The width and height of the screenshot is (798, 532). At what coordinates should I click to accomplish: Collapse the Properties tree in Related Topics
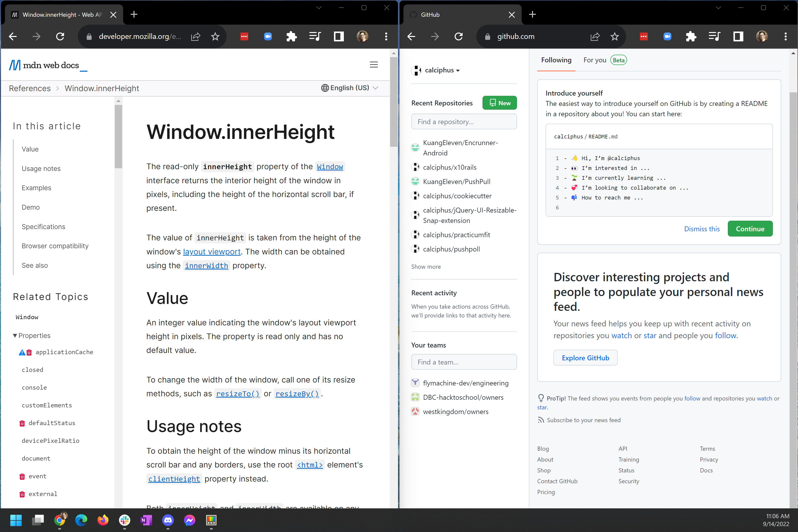pos(15,335)
